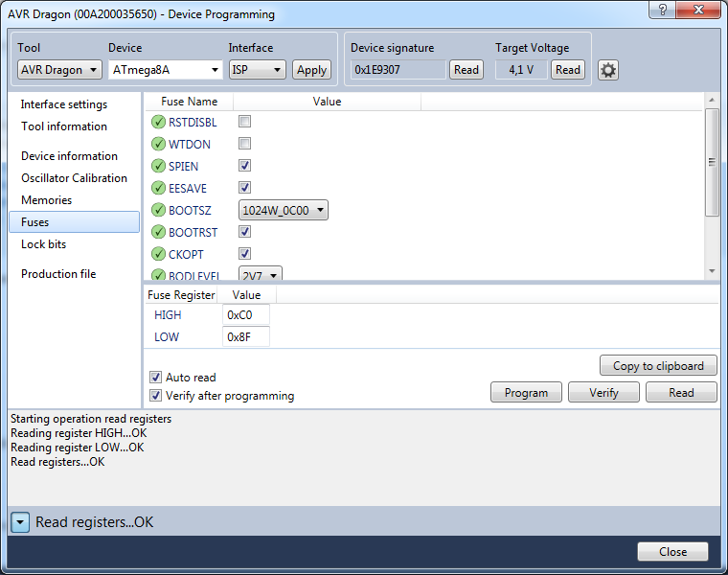Open the BODLEVEL dropdown showing 2V7
The image size is (728, 575).
tap(261, 274)
